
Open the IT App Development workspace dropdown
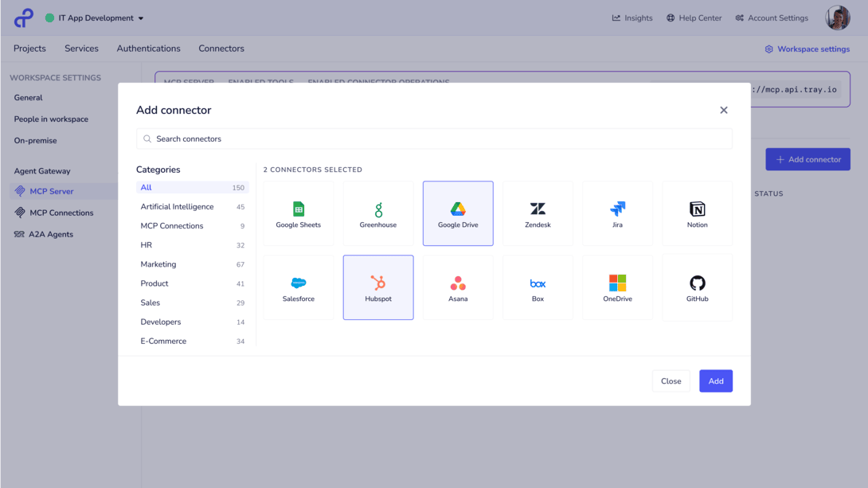pos(95,18)
